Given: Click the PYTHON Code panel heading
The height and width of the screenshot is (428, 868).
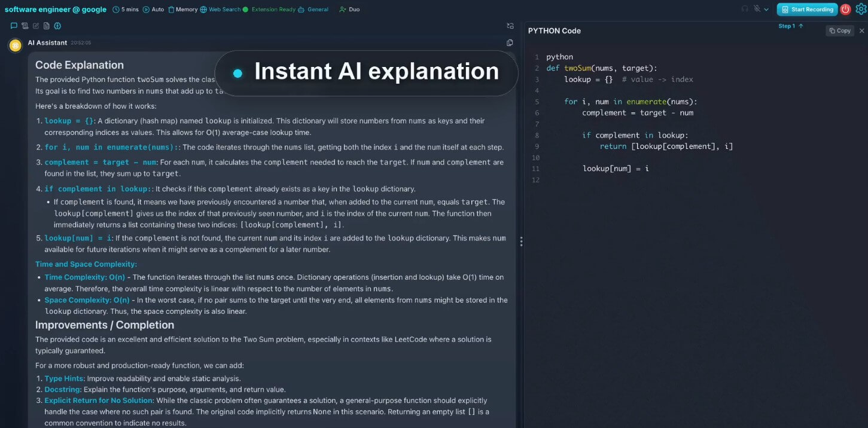Looking at the screenshot, I should tap(554, 30).
